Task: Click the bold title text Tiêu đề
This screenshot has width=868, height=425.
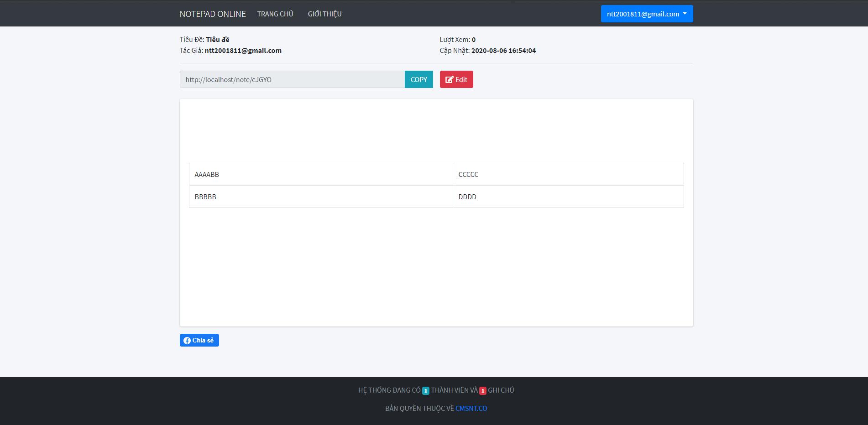Action: pyautogui.click(x=217, y=39)
